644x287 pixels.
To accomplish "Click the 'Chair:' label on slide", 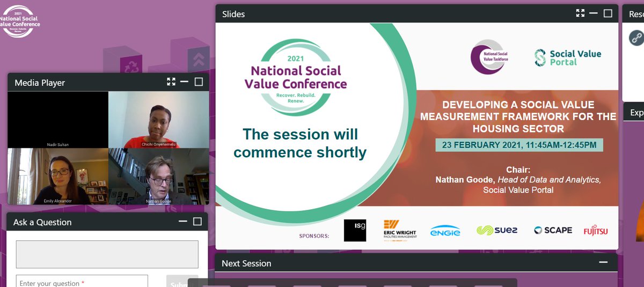I will [518, 170].
